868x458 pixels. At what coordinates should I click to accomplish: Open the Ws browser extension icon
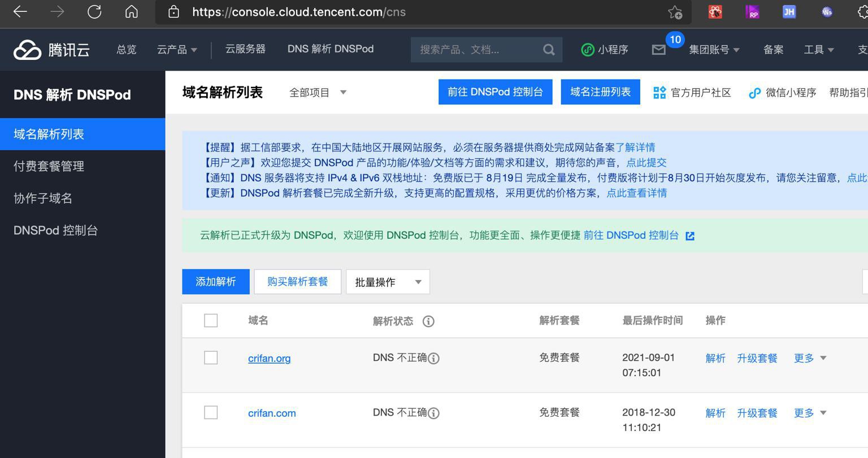coord(827,12)
